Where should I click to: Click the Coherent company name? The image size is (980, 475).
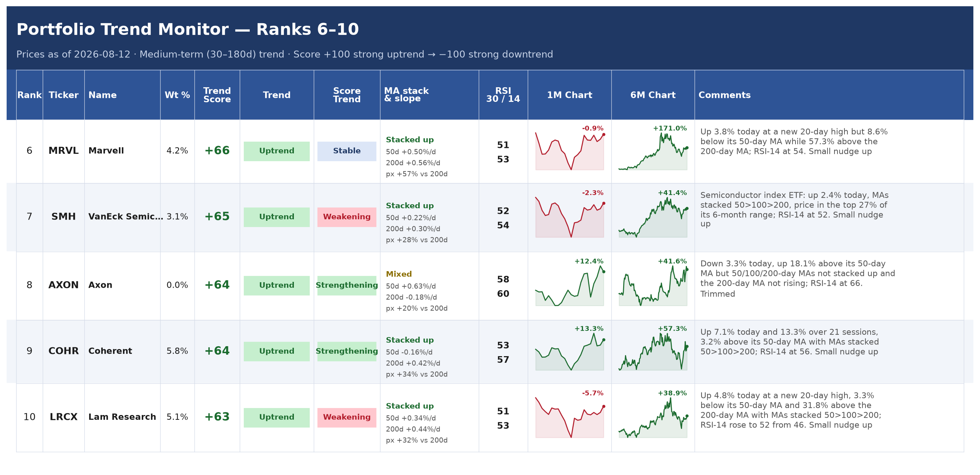tap(110, 351)
